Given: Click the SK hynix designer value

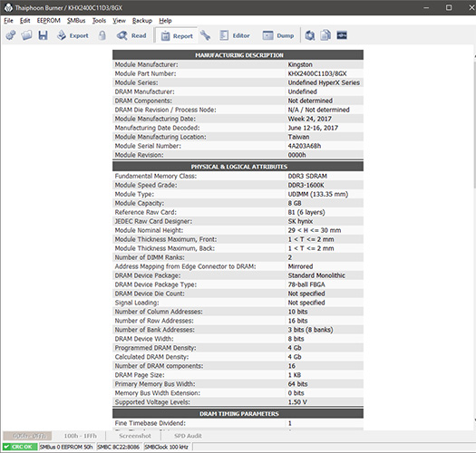Looking at the screenshot, I should click(x=300, y=221).
